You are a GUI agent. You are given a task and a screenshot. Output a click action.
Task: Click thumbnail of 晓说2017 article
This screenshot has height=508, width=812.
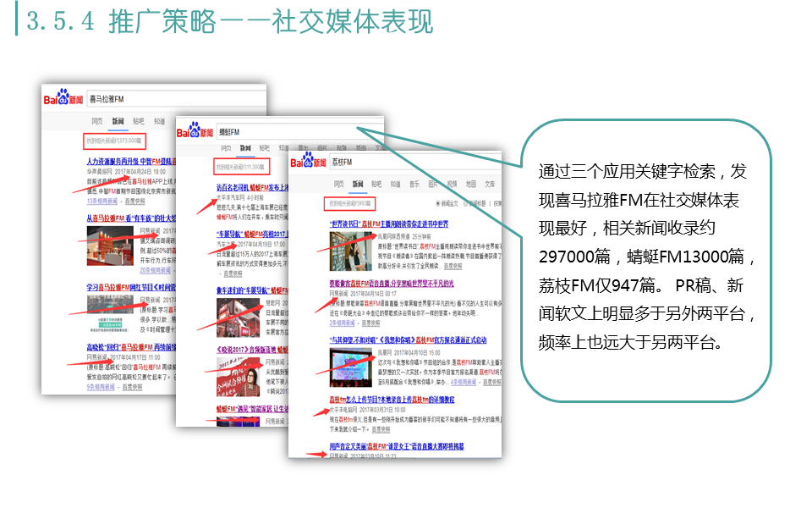click(x=239, y=378)
